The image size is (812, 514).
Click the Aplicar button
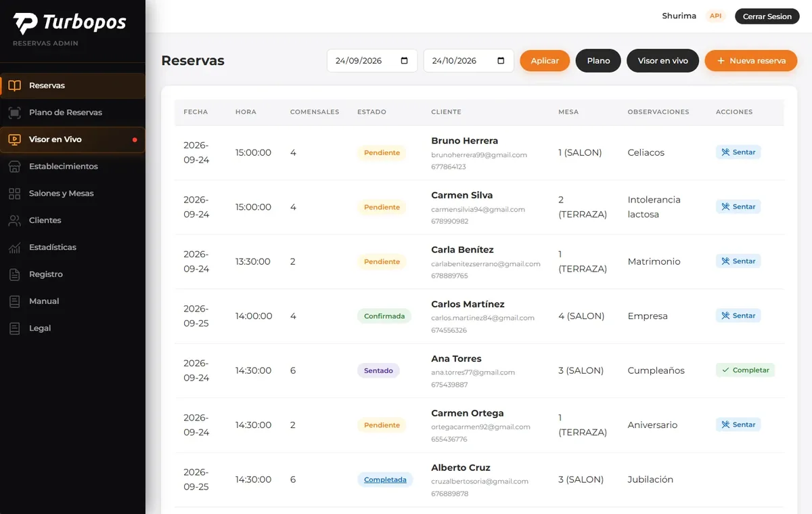click(x=545, y=60)
